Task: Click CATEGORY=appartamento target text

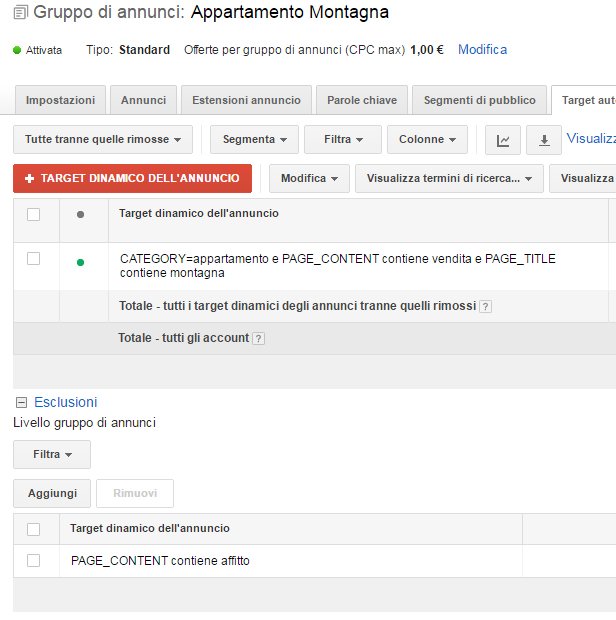Action: click(338, 266)
